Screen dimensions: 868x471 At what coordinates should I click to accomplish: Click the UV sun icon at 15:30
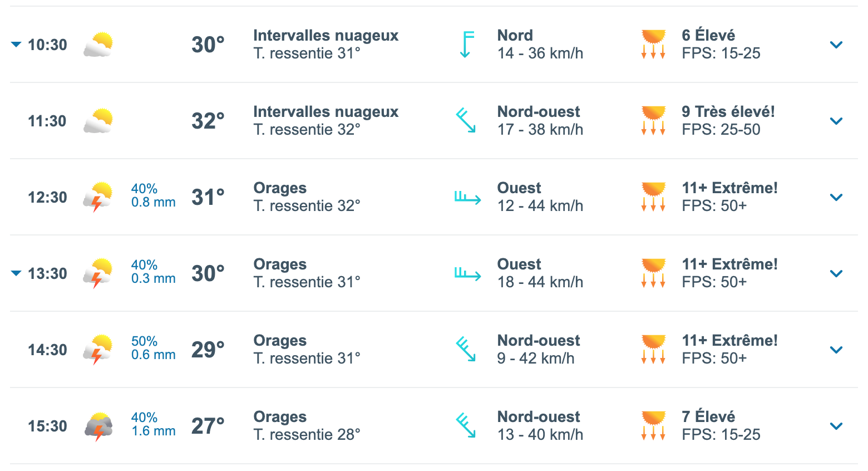pyautogui.click(x=653, y=426)
